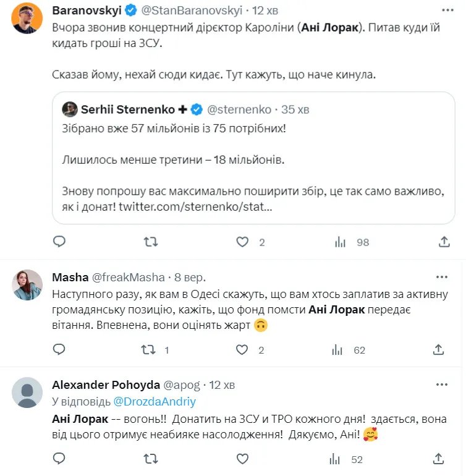
Task: Retweet Alexander Pohoyda's reply
Action: (x=151, y=459)
